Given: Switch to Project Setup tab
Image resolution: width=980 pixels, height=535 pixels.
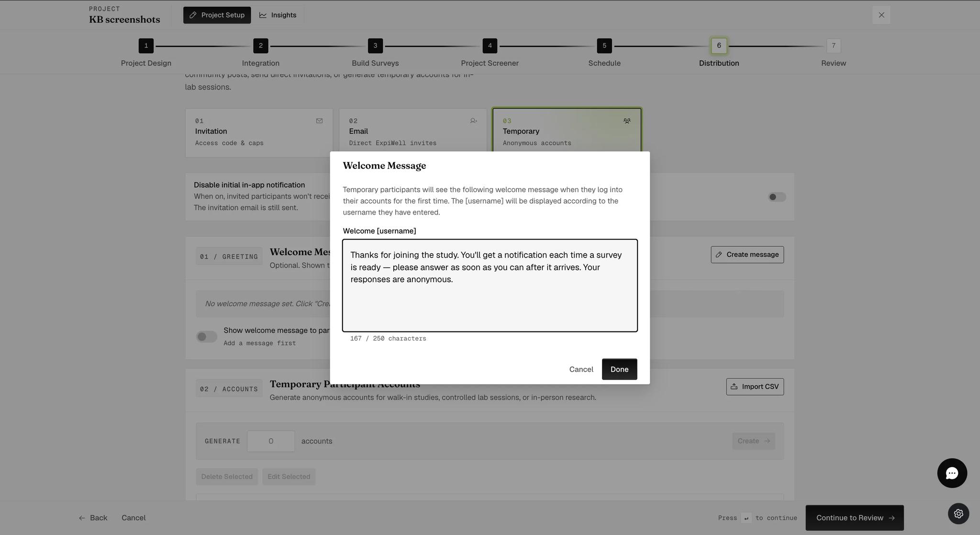Looking at the screenshot, I should 217,15.
